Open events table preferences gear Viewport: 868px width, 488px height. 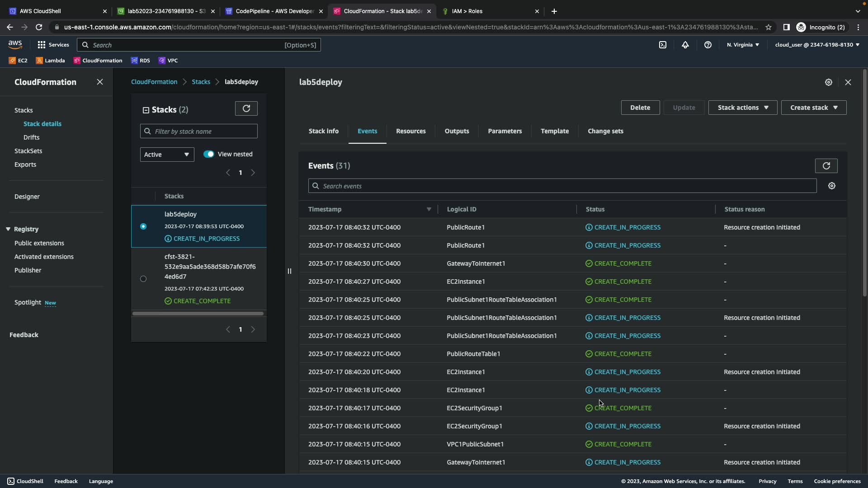832,186
